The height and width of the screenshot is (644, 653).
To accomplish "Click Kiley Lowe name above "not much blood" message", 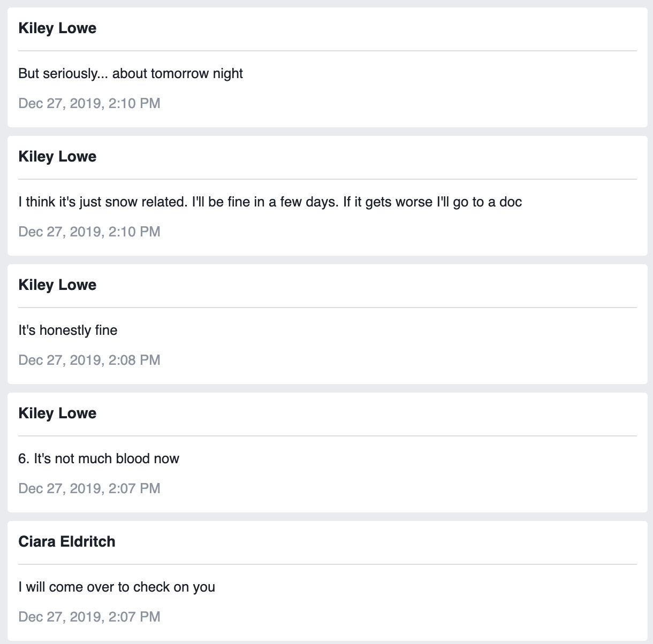I will 57,413.
